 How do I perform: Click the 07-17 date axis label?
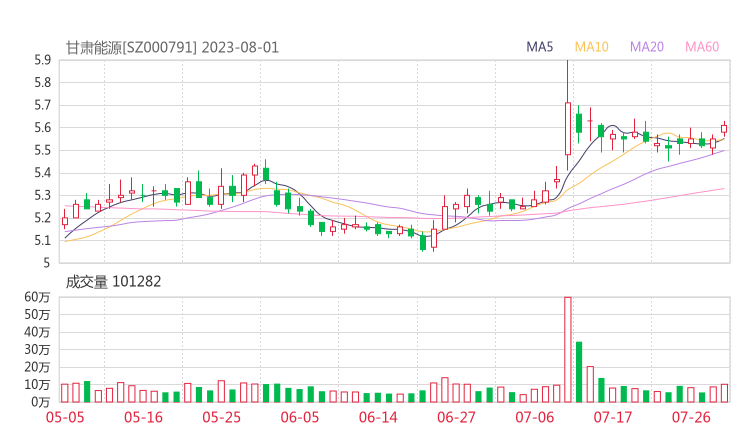coord(613,417)
